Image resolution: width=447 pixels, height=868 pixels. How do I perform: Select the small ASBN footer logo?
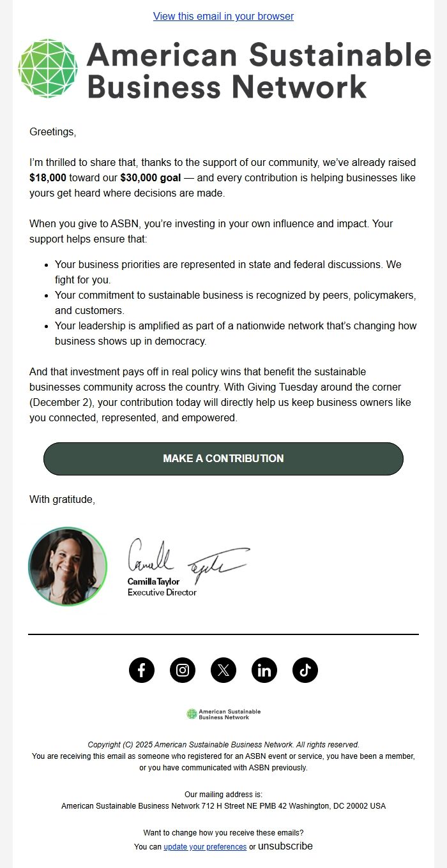click(x=223, y=714)
